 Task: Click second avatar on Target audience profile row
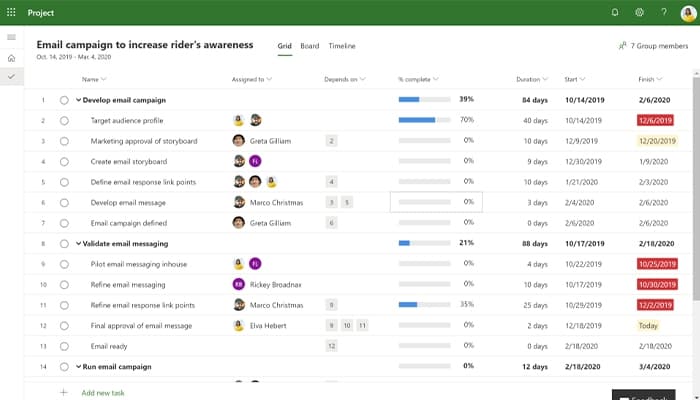255,120
